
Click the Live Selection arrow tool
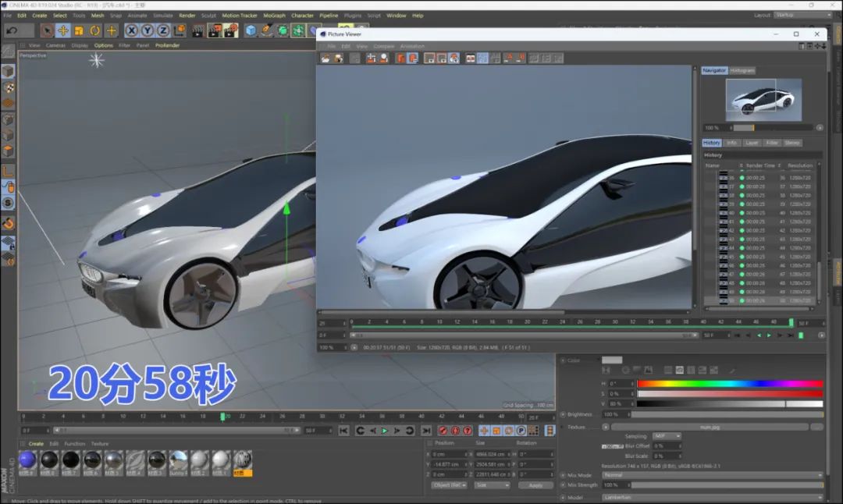47,30
